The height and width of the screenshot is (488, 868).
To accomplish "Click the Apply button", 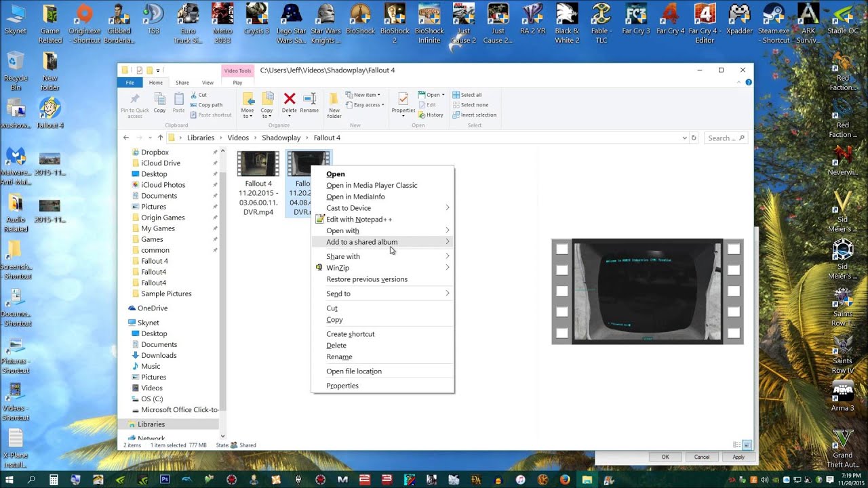I will [x=738, y=457].
